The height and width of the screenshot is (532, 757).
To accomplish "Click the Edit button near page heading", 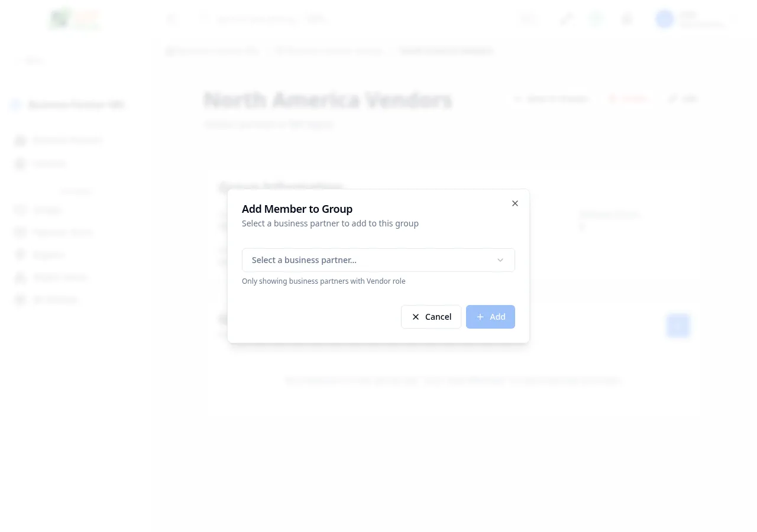I will pos(683,99).
